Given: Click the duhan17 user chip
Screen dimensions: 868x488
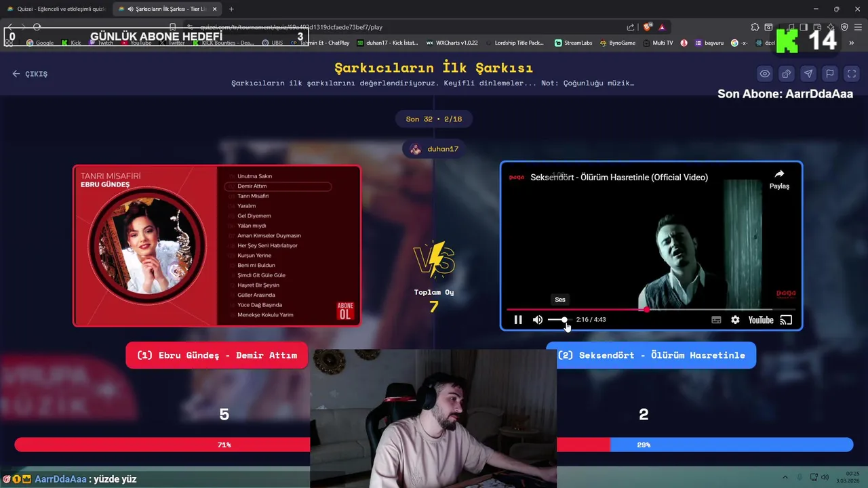Looking at the screenshot, I should (x=434, y=149).
